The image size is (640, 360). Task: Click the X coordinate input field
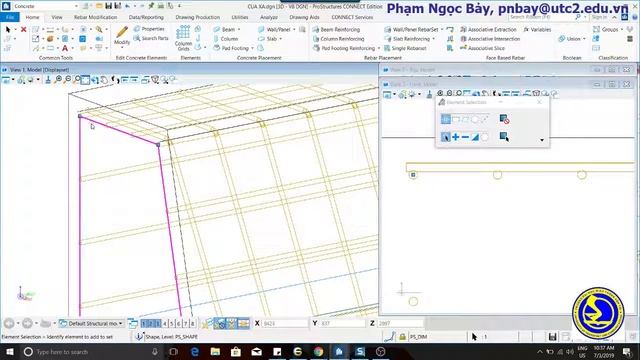tap(284, 323)
